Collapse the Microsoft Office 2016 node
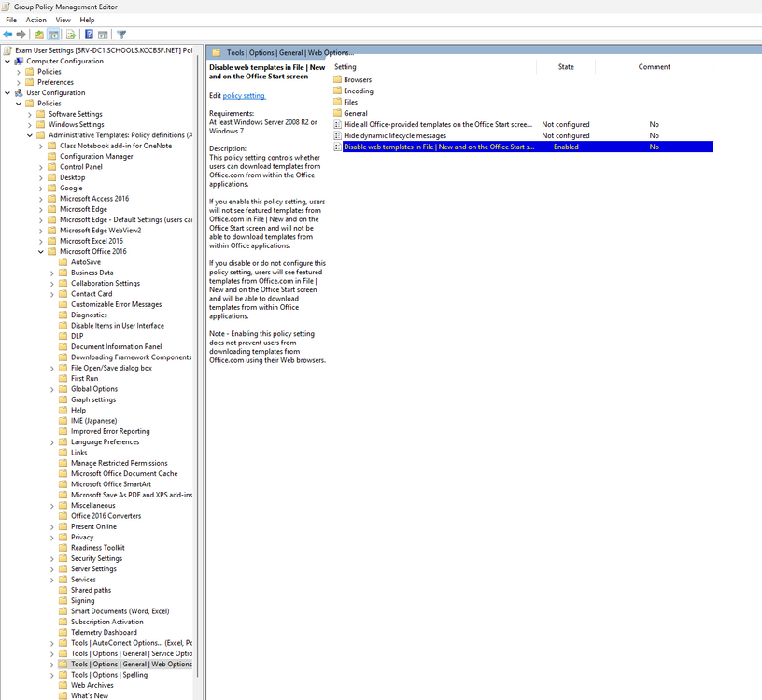Screen dimensions: 762x700 pos(41,252)
